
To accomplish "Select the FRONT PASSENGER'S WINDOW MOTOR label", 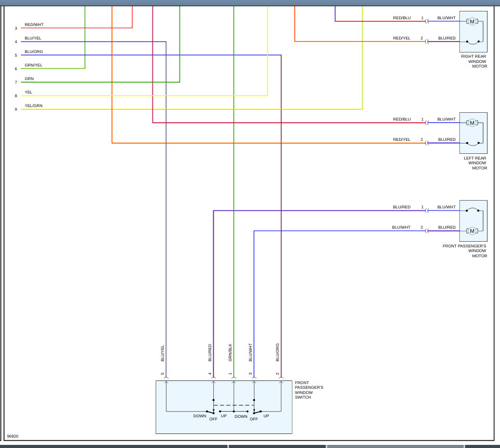I will (465, 251).
